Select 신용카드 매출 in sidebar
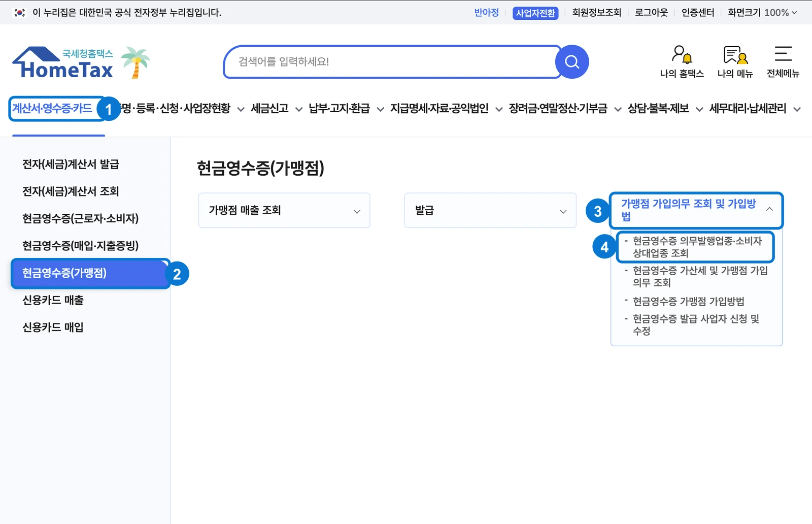Image resolution: width=812 pixels, height=524 pixels. tap(53, 300)
